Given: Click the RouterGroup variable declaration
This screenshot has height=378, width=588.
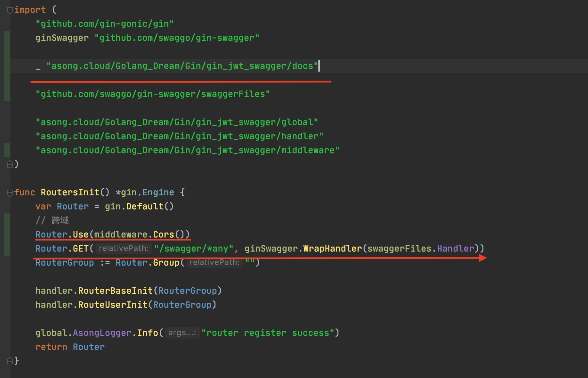Looking at the screenshot, I should tap(65, 263).
